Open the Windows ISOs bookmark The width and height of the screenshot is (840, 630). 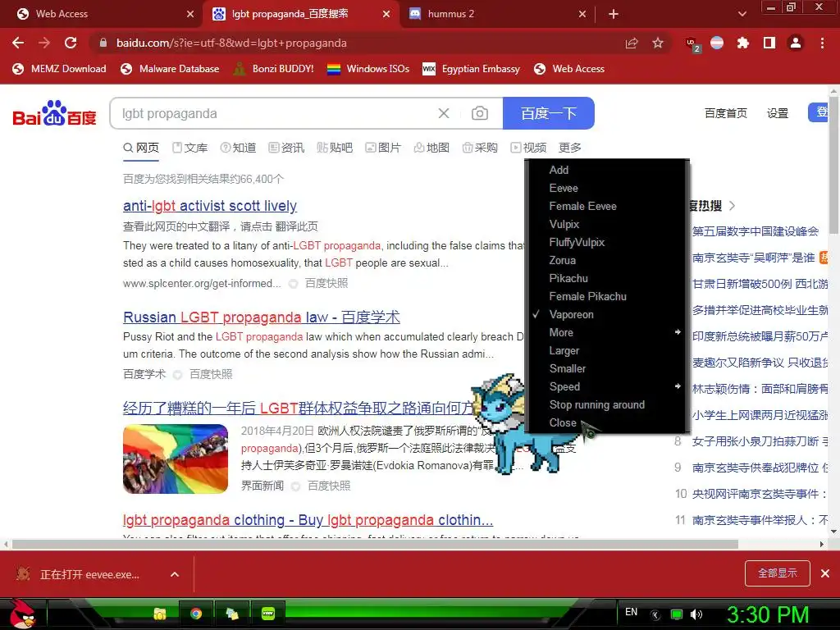tap(368, 69)
